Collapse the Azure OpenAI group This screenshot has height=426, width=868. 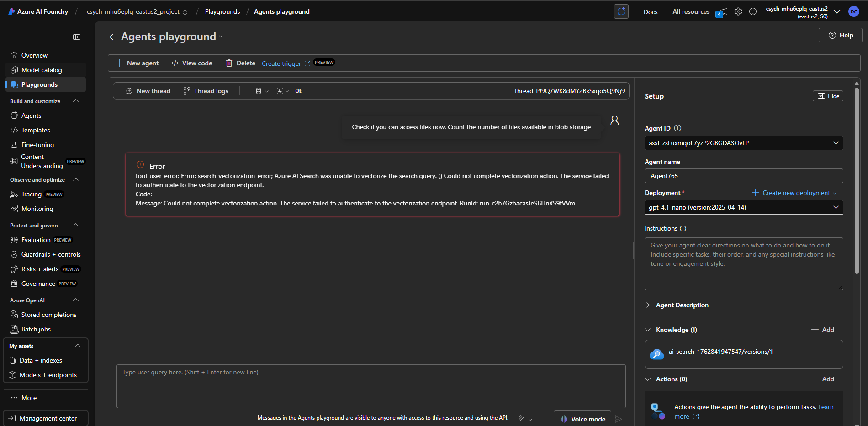(x=76, y=300)
